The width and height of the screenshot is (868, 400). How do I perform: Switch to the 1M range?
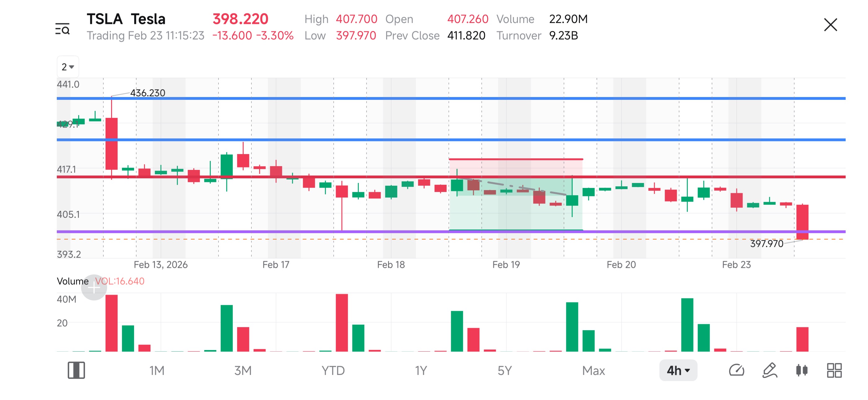[157, 370]
